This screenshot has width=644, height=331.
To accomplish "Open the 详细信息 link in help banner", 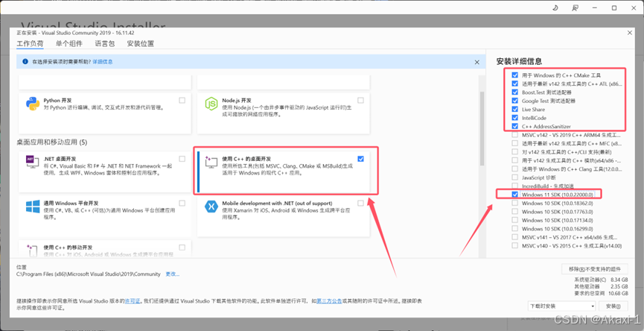I will coord(102,62).
